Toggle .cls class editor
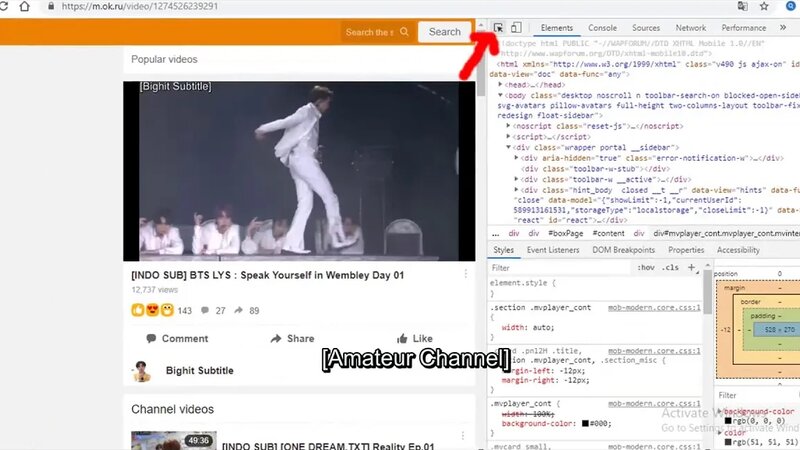 pyautogui.click(x=670, y=267)
